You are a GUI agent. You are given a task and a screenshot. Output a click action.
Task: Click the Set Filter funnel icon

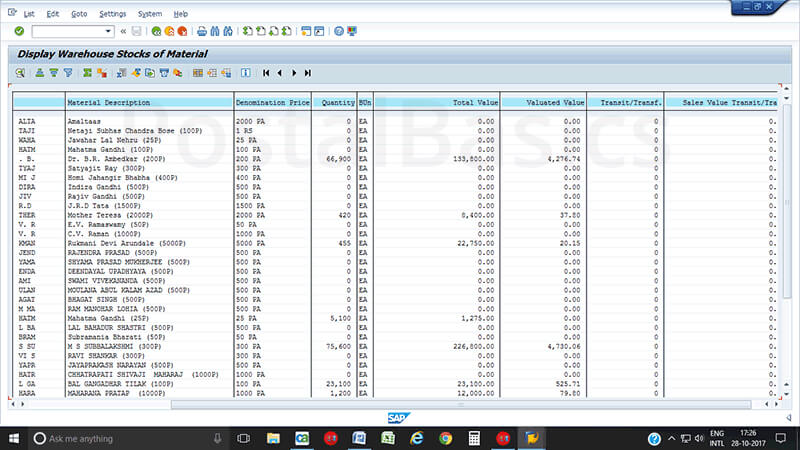[68, 73]
